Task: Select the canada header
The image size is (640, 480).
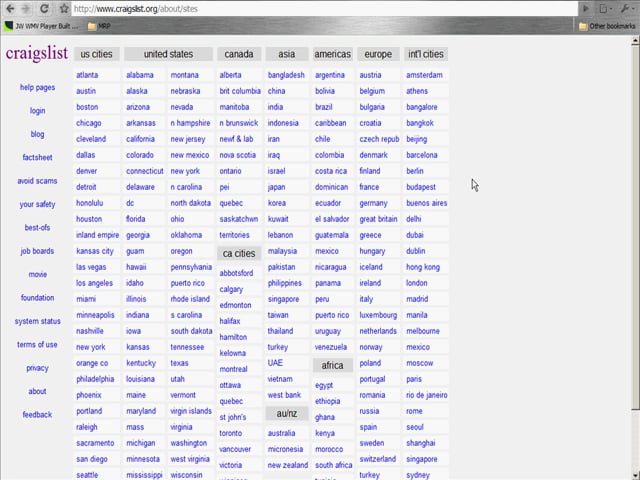Action: tap(239, 54)
